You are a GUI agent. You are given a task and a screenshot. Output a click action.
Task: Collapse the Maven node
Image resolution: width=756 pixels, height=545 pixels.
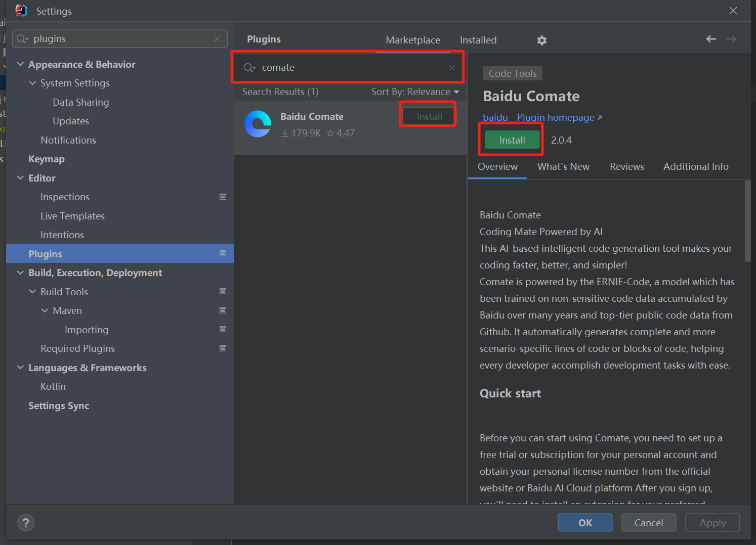[45, 310]
